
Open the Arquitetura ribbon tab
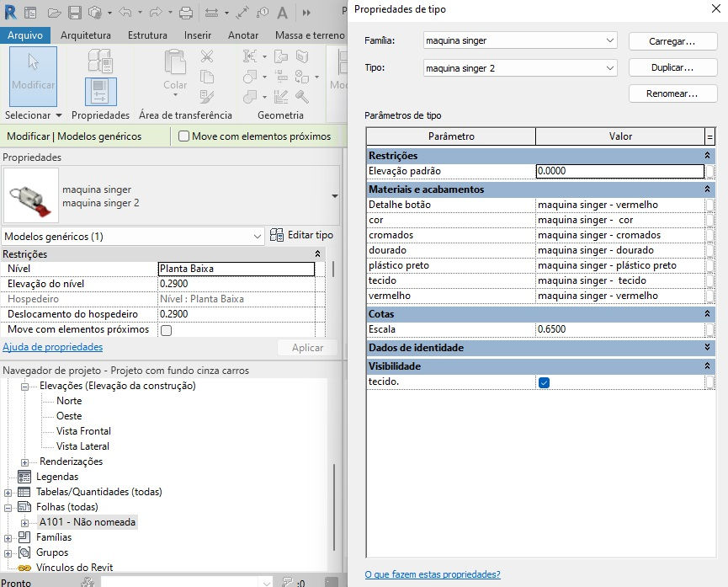86,35
